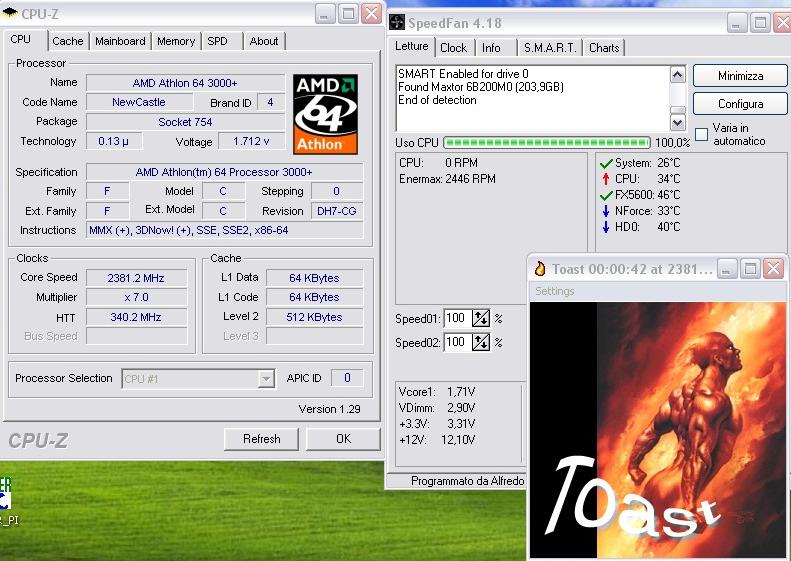Click the Speed01 percentage input field
Viewport: 791px width, 561px height.
point(458,318)
